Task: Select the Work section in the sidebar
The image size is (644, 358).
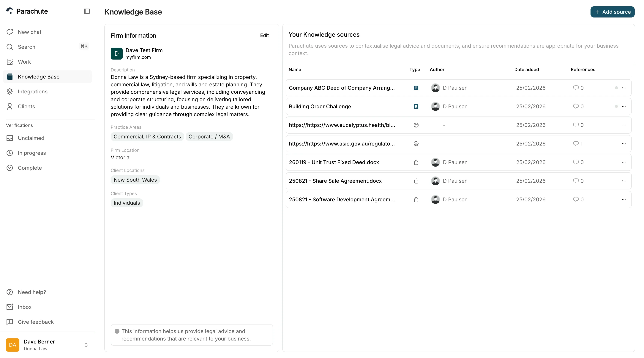Action: pyautogui.click(x=24, y=62)
